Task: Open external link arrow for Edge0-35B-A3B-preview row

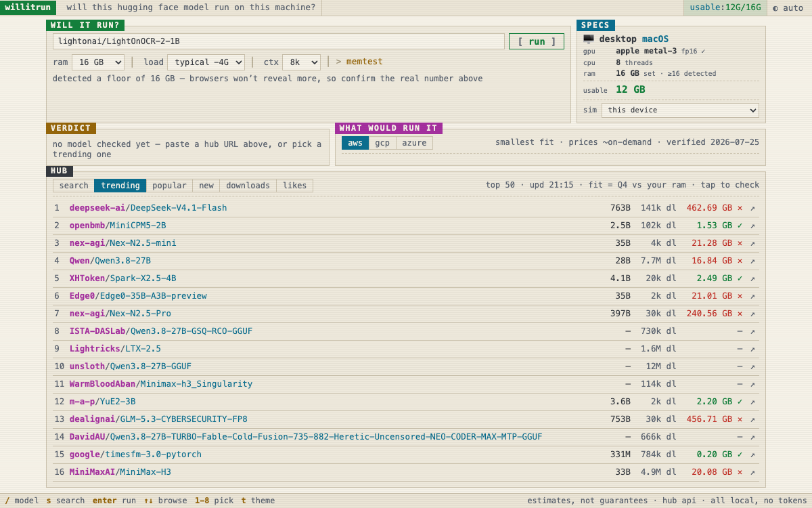Action: [752, 296]
